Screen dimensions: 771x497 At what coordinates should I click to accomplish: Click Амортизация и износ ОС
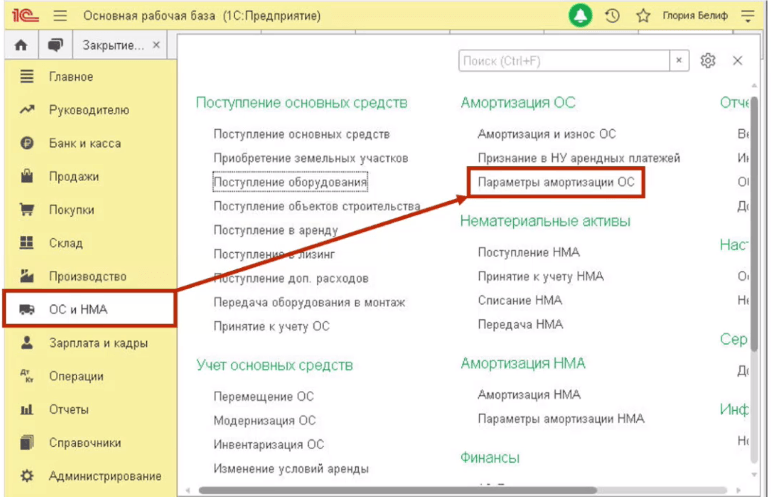546,134
